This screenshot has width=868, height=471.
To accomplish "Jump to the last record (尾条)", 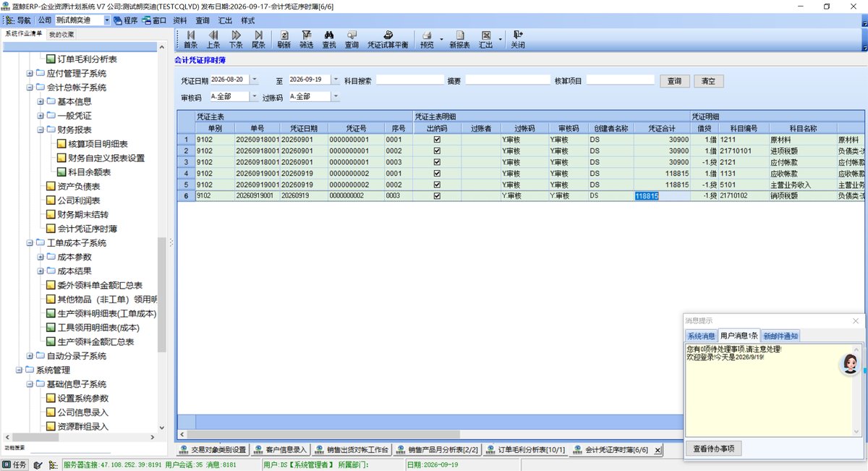I will [258, 39].
